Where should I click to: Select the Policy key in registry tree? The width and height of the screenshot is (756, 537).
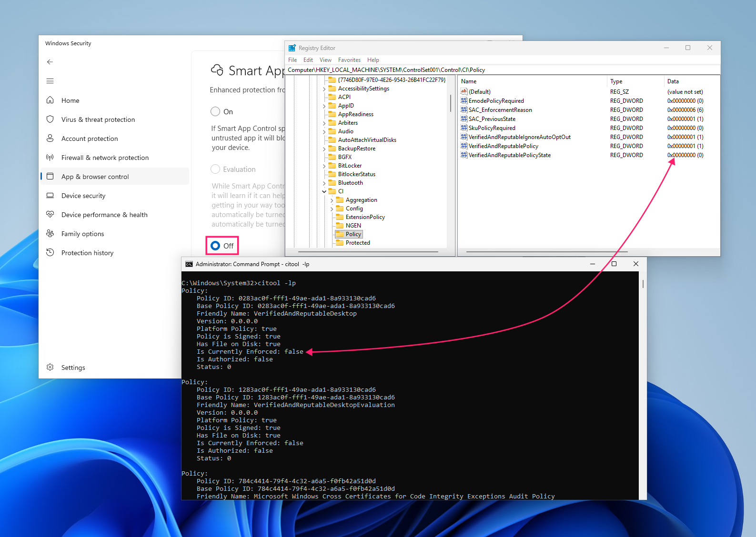[353, 234]
